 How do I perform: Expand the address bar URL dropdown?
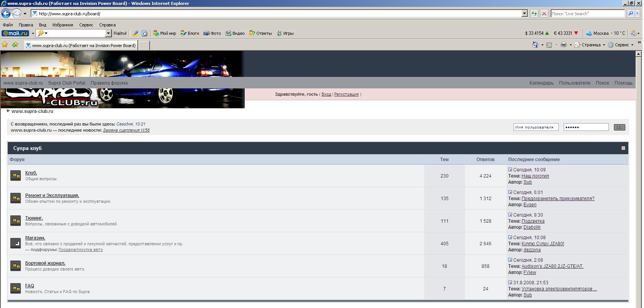click(x=524, y=14)
